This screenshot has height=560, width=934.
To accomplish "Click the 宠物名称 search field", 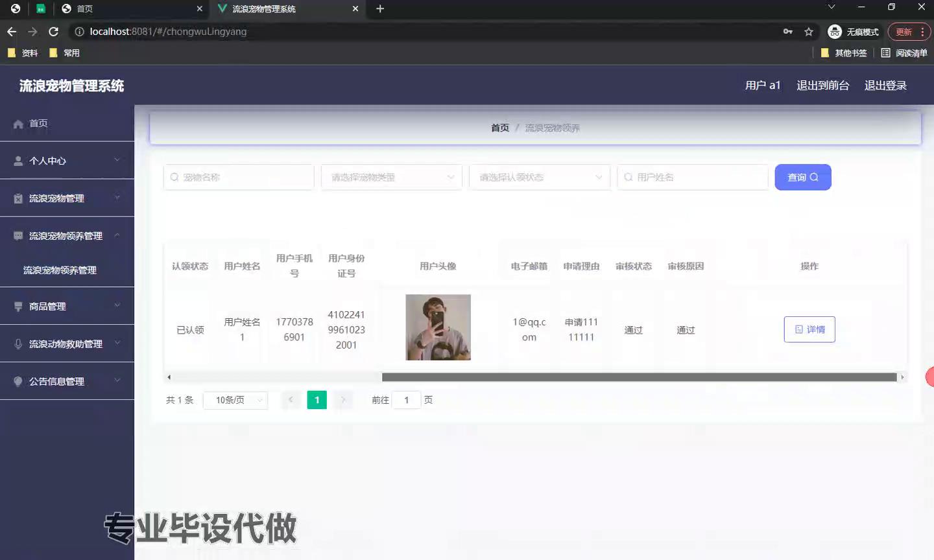I will (239, 178).
